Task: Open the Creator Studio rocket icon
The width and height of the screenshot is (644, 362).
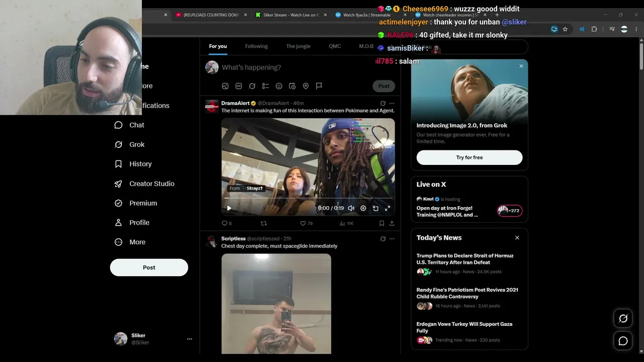Action: [x=118, y=184]
